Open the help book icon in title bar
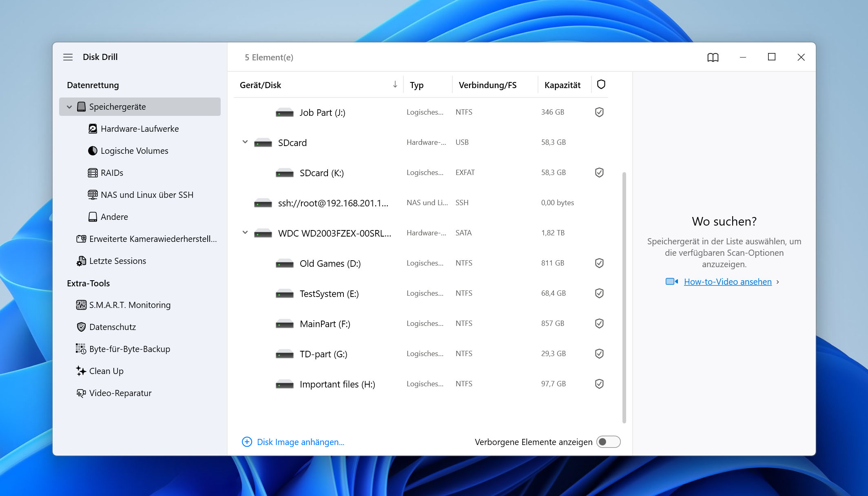This screenshot has height=496, width=868. point(713,58)
